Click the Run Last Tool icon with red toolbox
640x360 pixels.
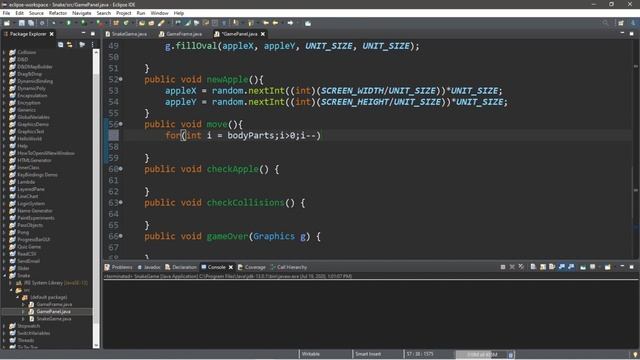click(x=100, y=23)
